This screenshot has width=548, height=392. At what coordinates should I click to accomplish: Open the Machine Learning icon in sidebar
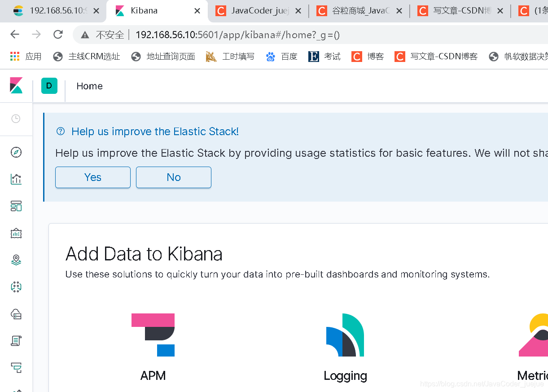click(x=16, y=287)
